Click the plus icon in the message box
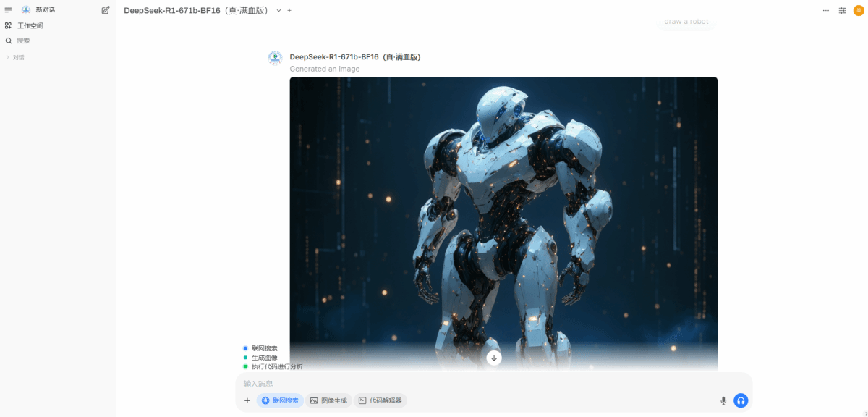Viewport: 868px width, 417px height. click(247, 400)
